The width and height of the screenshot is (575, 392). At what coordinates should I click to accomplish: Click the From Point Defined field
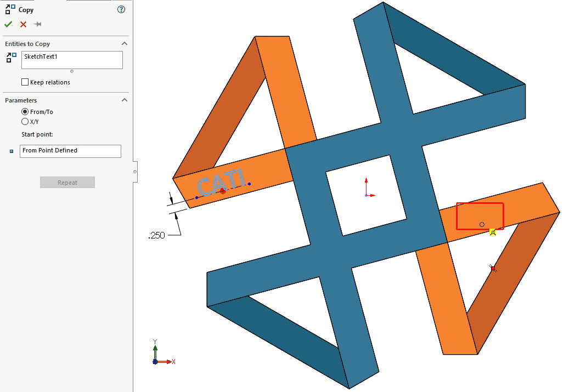click(70, 151)
